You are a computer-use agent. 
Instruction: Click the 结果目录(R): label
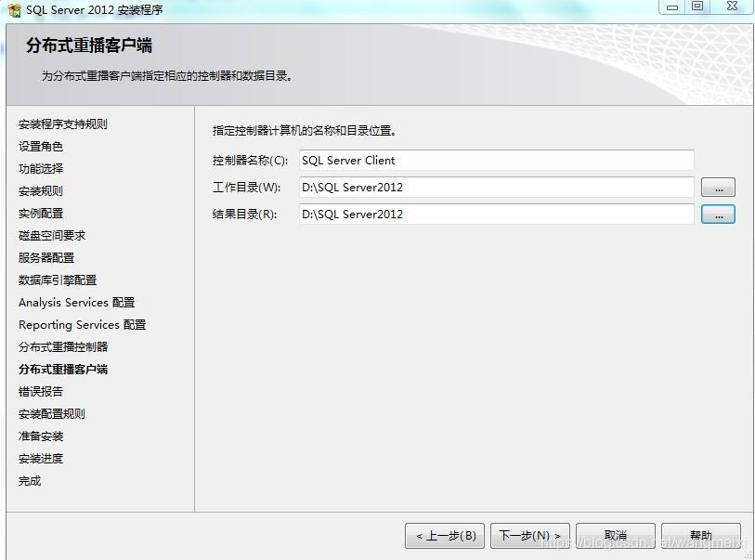point(244,215)
